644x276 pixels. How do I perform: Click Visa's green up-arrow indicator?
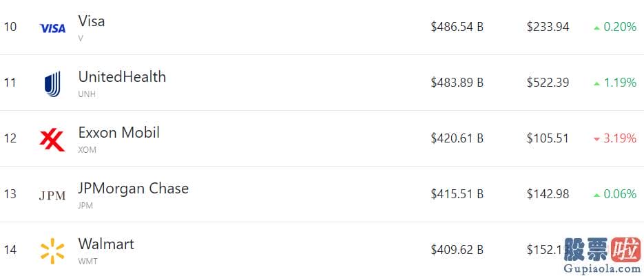click(x=596, y=28)
